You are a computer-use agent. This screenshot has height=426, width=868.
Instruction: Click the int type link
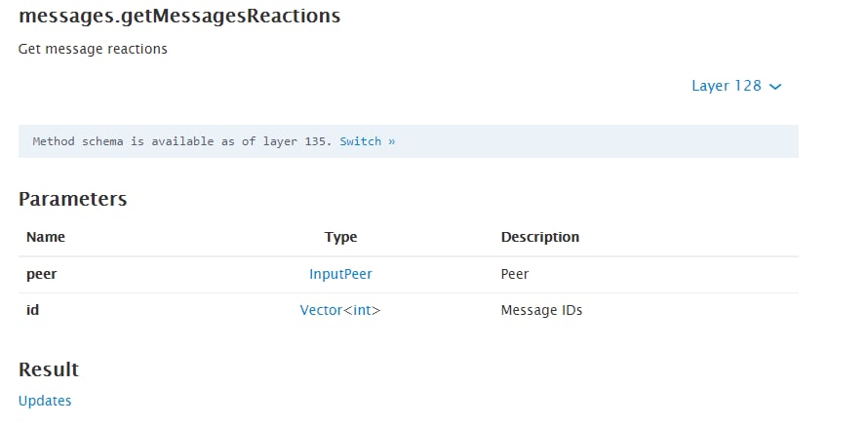pos(362,311)
